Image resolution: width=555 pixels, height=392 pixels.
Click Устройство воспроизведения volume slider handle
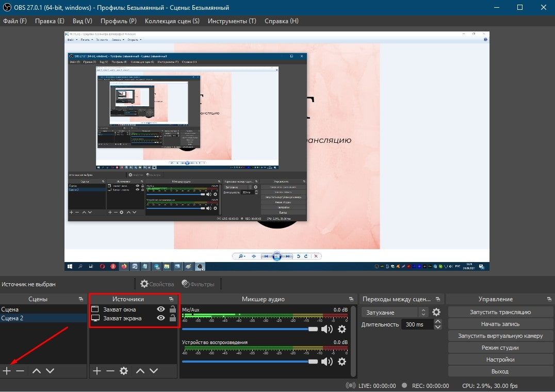tap(313, 362)
